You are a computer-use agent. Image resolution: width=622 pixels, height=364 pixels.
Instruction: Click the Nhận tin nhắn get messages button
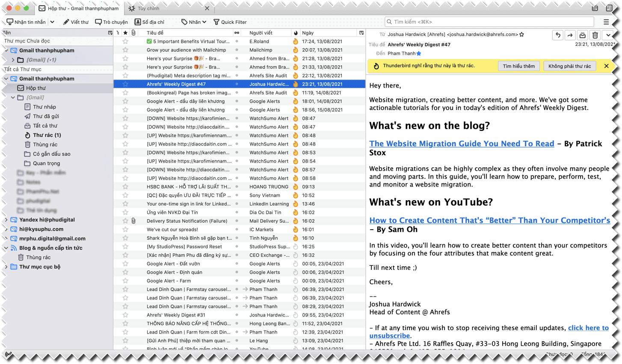[26, 22]
